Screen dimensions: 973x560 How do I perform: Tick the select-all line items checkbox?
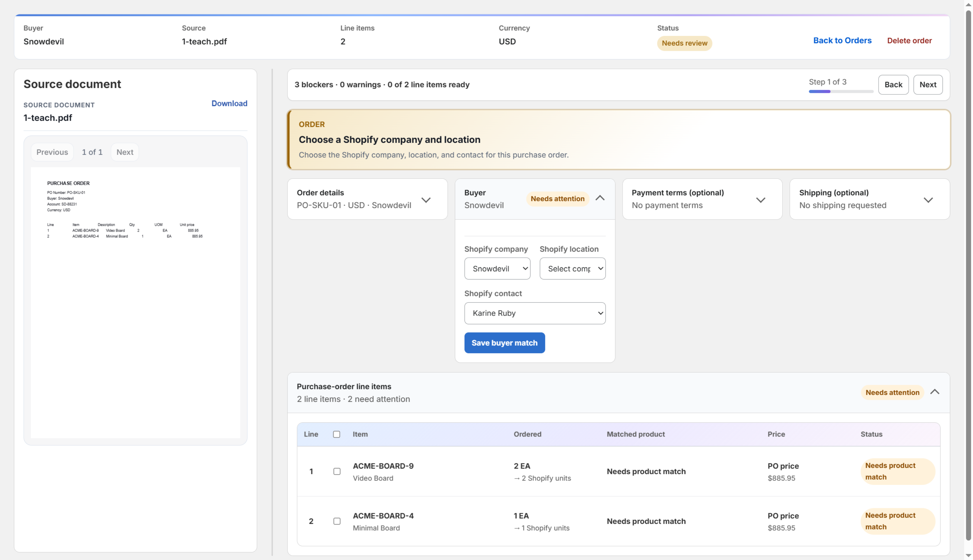336,434
